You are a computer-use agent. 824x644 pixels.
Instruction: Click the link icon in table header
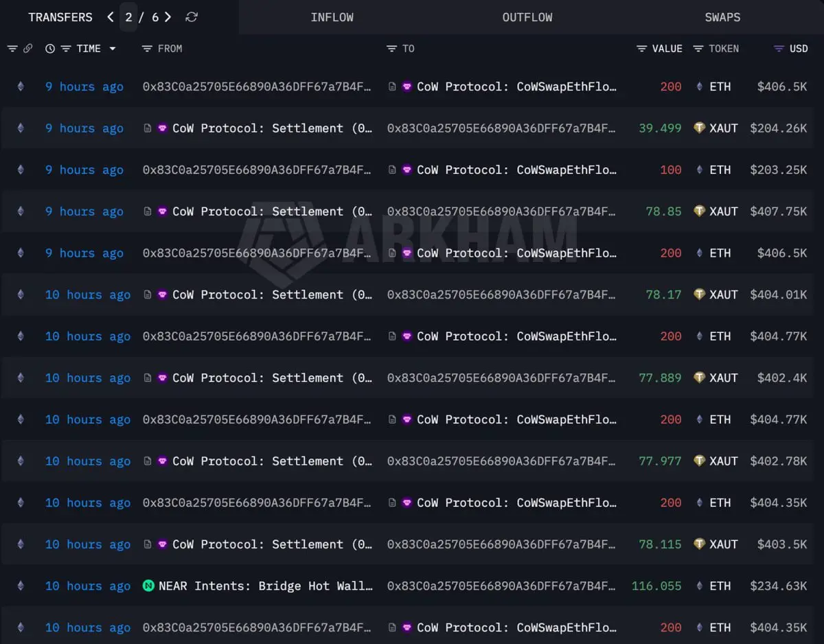point(28,49)
